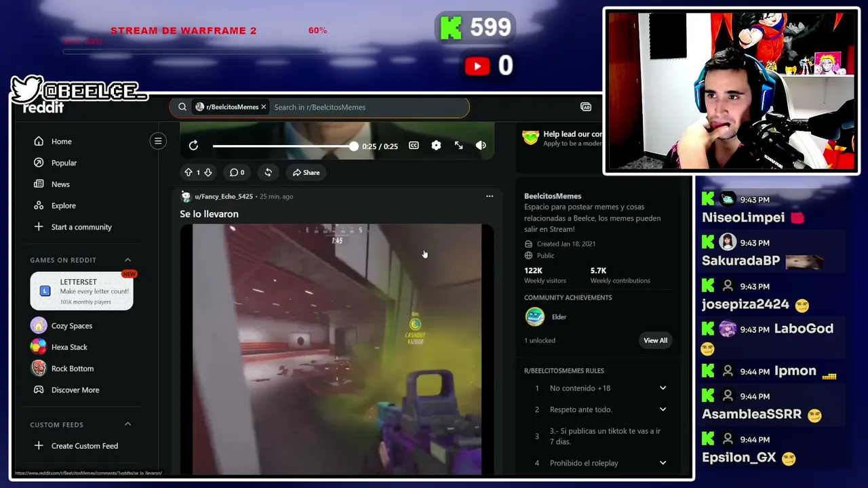The height and width of the screenshot is (488, 868).
Task: Toggle closed captions on the video
Action: [x=414, y=146]
